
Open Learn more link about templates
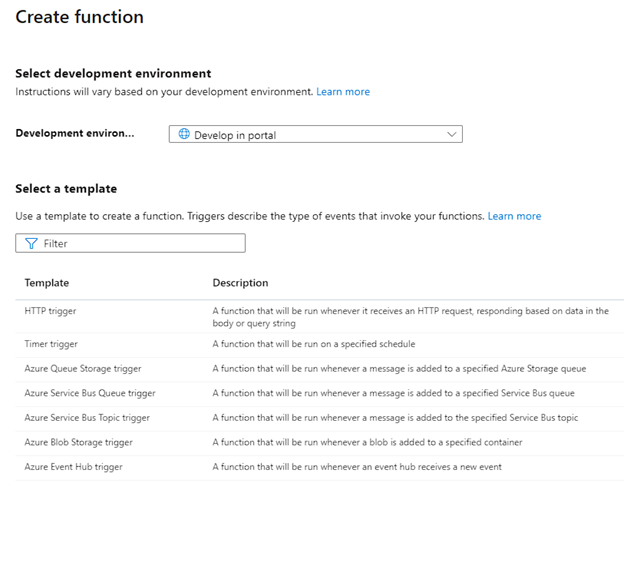[514, 216]
